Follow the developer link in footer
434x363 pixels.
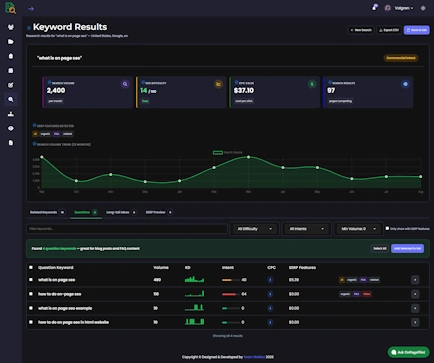click(x=254, y=357)
